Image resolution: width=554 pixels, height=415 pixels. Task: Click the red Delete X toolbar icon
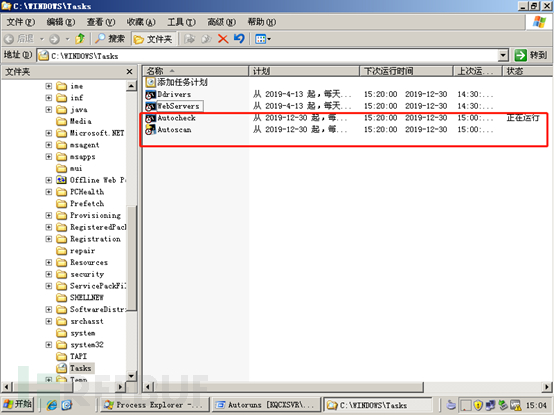coord(223,38)
